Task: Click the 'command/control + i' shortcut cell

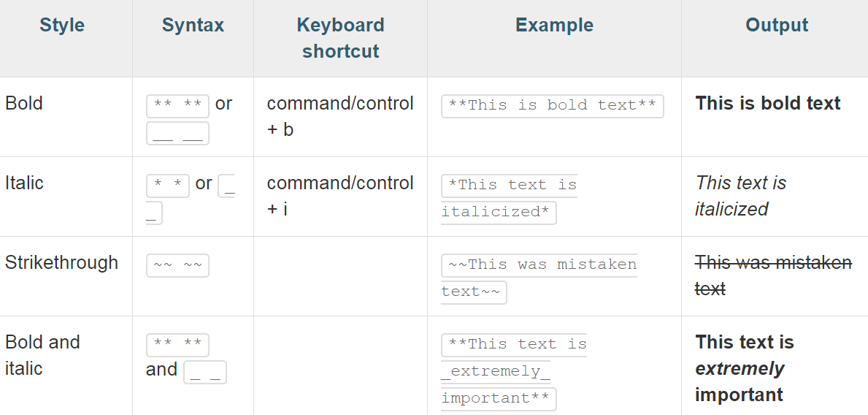Action: point(340,196)
